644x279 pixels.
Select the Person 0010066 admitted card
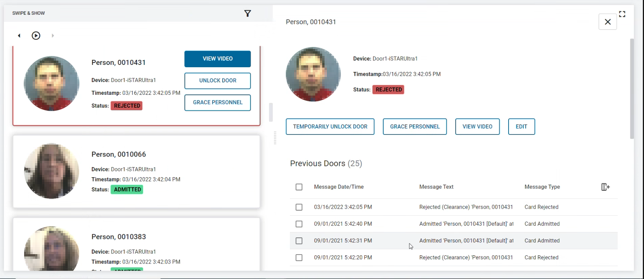[x=136, y=171]
